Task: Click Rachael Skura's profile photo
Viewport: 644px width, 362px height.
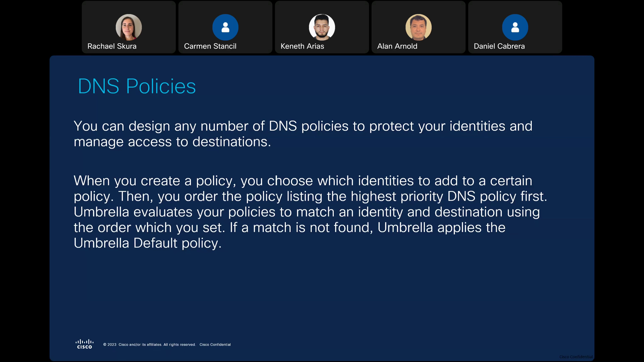Action: 129,27
